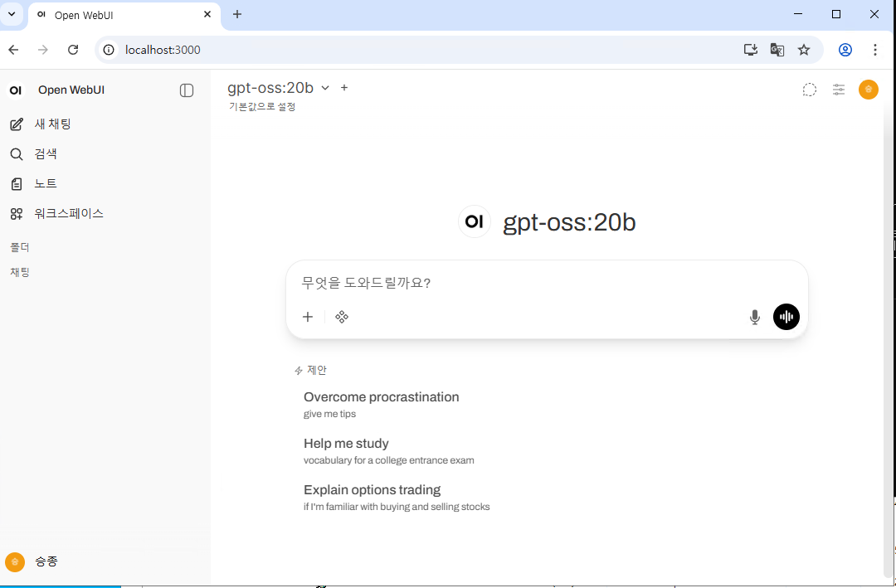Image resolution: width=896 pixels, height=588 pixels.
Task: Select the Explain options trading suggestion
Action: (546, 497)
